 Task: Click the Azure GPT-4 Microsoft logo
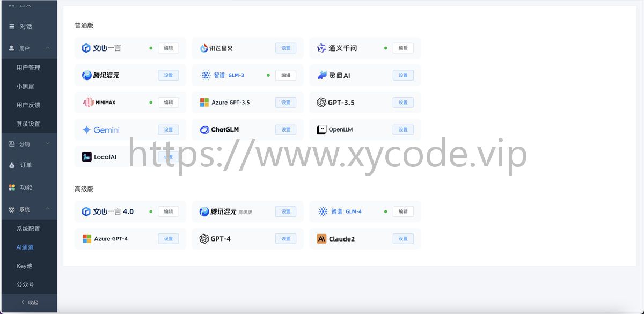[86, 239]
